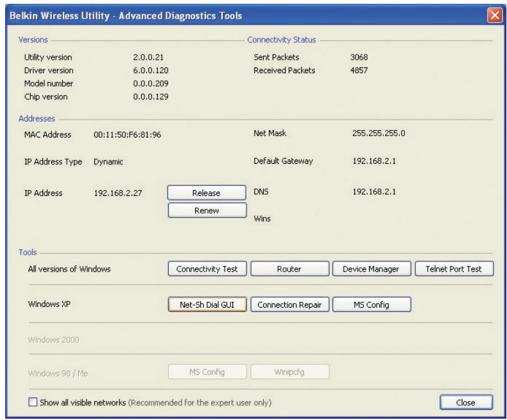The height and width of the screenshot is (420, 507).
Task: Click the Windows 98 / Me label
Action: tap(58, 373)
